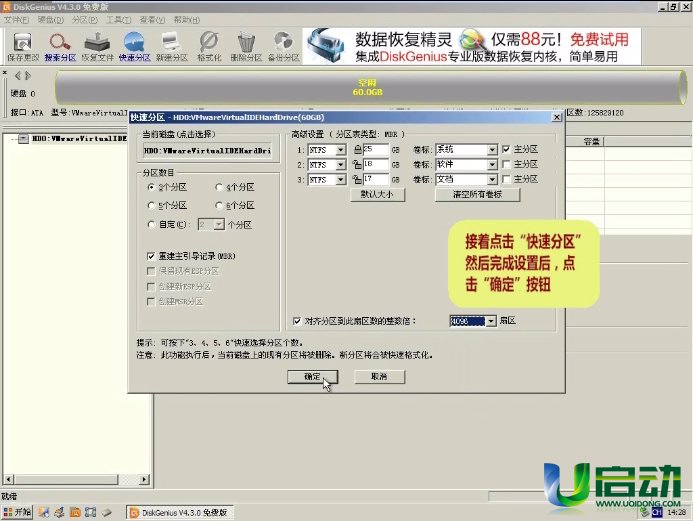Toggle the lock icon for partition 2 size
The image size is (693, 521).
(357, 165)
